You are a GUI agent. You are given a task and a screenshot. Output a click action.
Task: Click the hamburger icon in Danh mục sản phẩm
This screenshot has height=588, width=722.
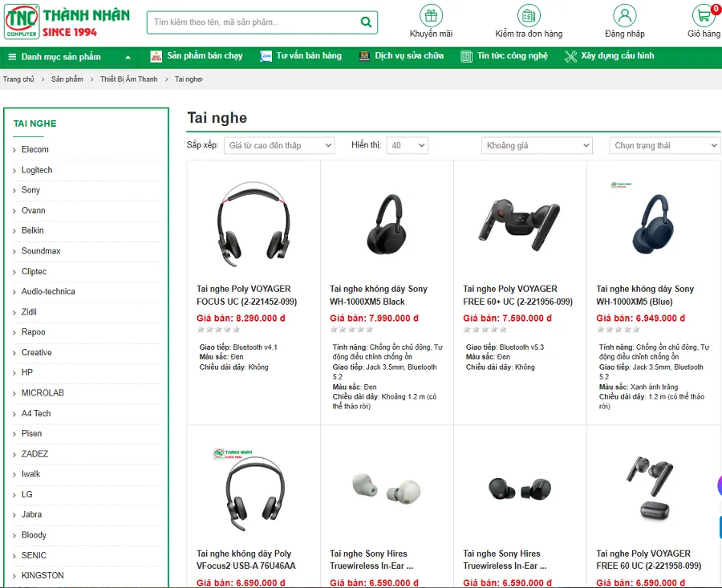tap(12, 57)
